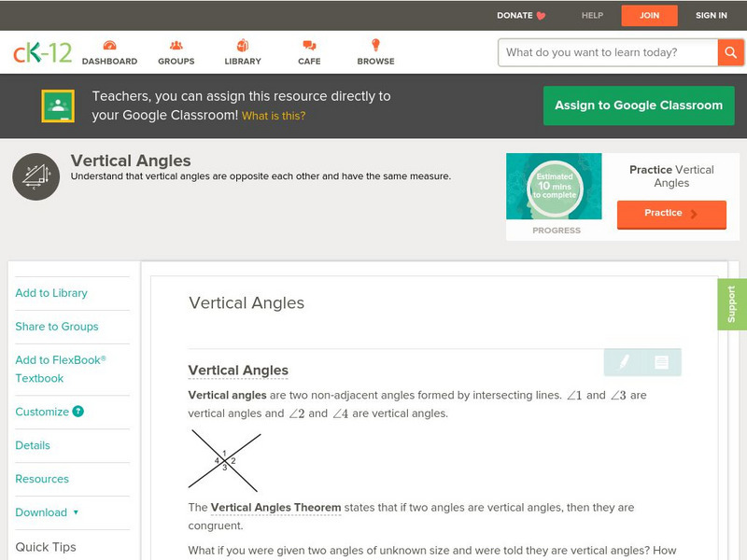The height and width of the screenshot is (560, 747).
Task: Click the Download sidebar link
Action: coord(41,512)
